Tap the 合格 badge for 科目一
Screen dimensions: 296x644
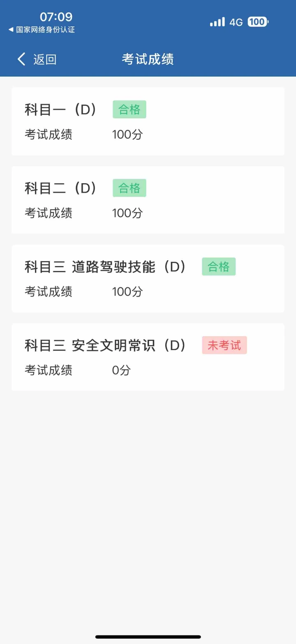pyautogui.click(x=129, y=110)
